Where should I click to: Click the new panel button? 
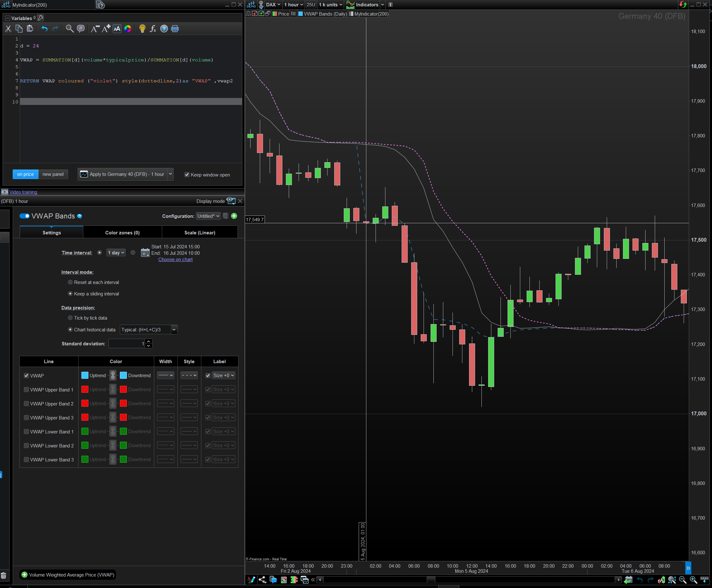[x=53, y=174]
